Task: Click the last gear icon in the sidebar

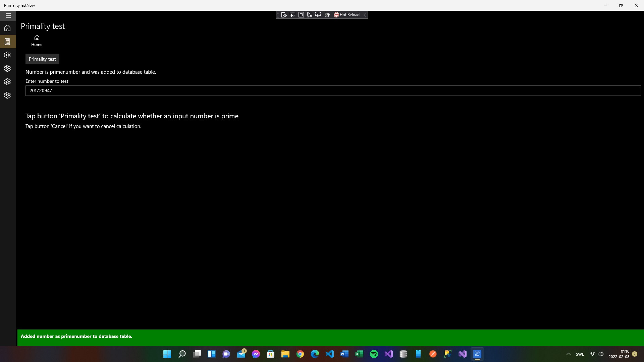Action: tap(7, 95)
